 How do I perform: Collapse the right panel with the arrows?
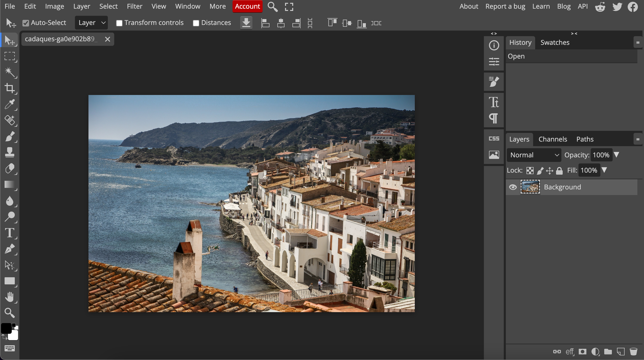click(574, 33)
